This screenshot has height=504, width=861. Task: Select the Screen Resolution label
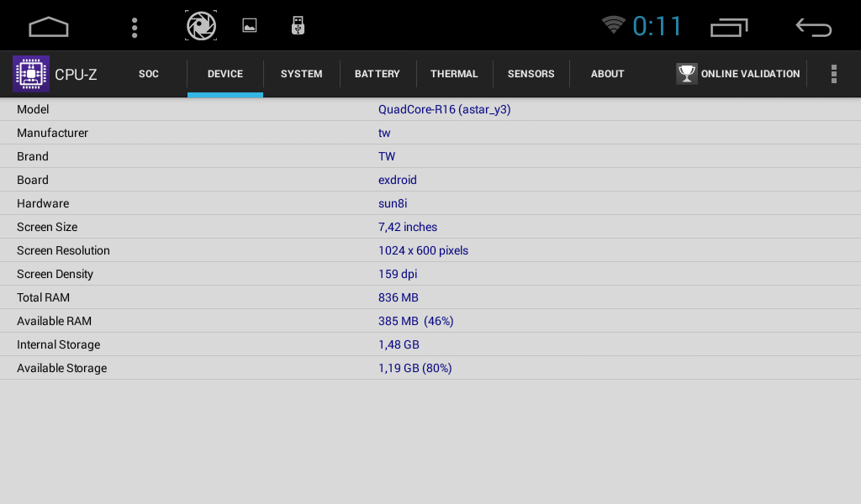click(x=63, y=250)
